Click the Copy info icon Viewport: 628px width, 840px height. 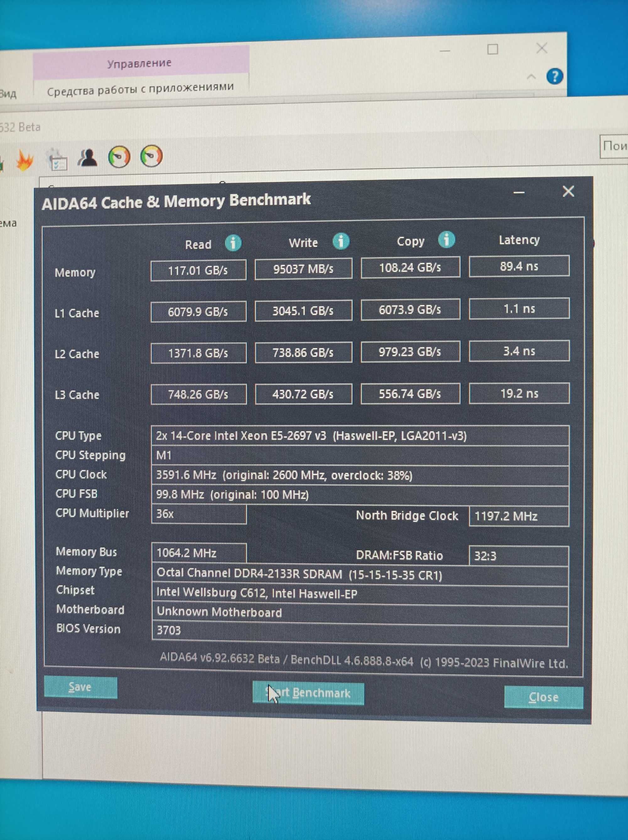pyautogui.click(x=447, y=240)
